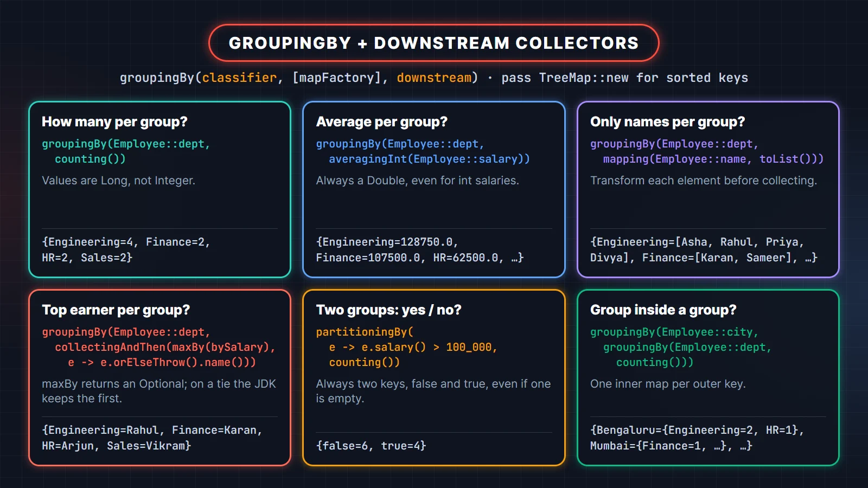Screen dimensions: 868x488
Task: Select the 'Only names per group?' heading
Action: [x=667, y=122]
